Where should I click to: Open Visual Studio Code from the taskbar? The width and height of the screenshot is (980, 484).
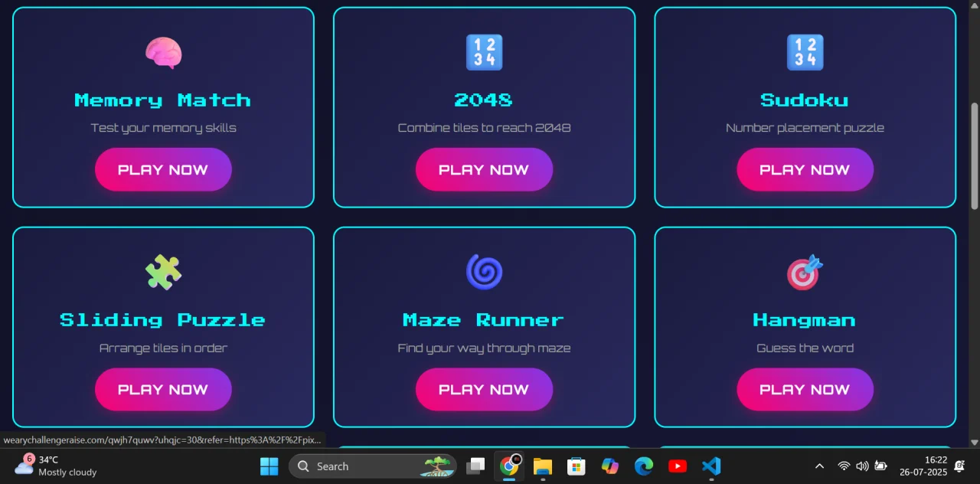coord(711,466)
